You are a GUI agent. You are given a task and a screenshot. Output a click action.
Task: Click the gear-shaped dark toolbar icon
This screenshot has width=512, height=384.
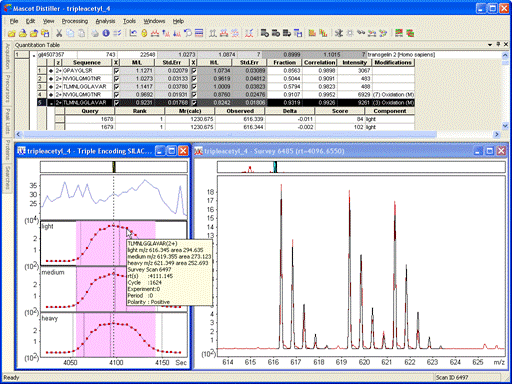click(x=339, y=33)
